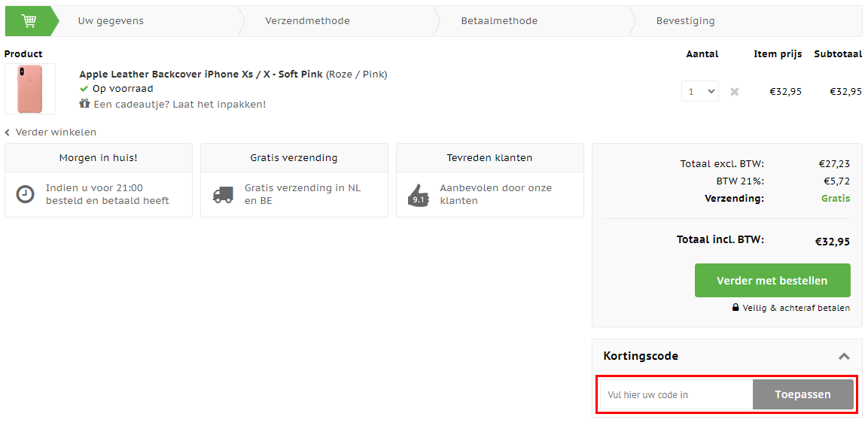Click the €5,72 BTW amount
Image resolution: width=868 pixels, height=423 pixels.
point(836,181)
